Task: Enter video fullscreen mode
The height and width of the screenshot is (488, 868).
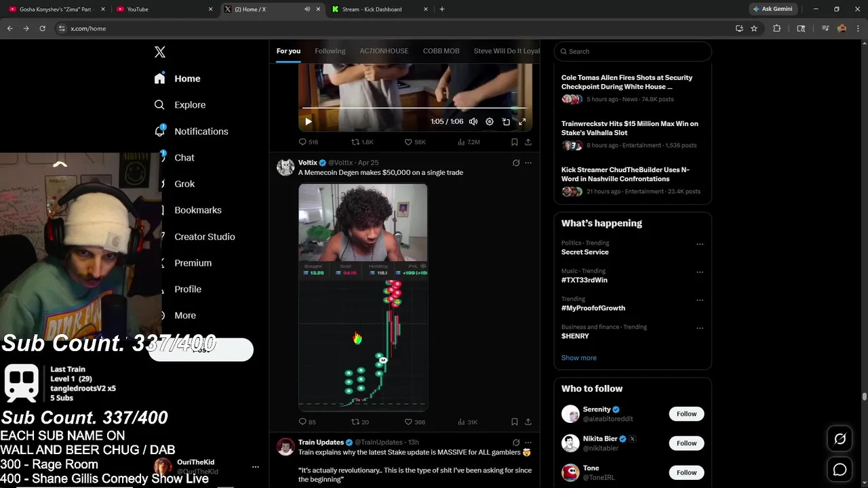Action: (522, 122)
